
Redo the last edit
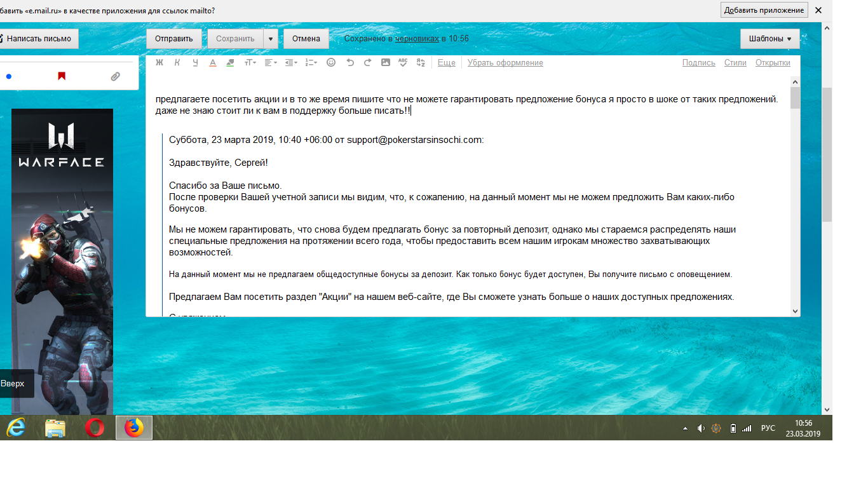pyautogui.click(x=367, y=63)
